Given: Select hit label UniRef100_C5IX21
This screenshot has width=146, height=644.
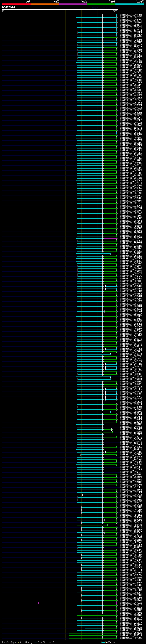Looking at the screenshot, I should [131, 27].
